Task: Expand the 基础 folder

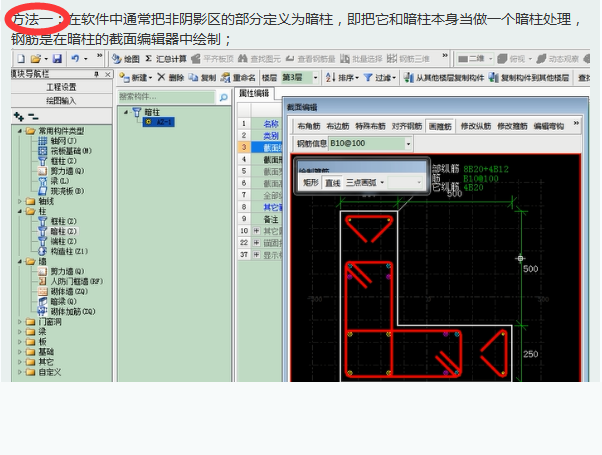Action: [20, 352]
